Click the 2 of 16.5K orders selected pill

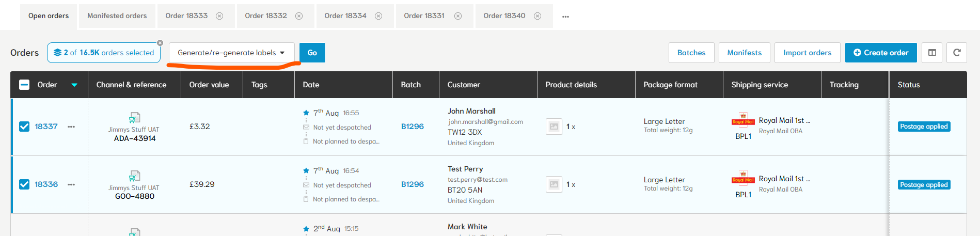(104, 53)
